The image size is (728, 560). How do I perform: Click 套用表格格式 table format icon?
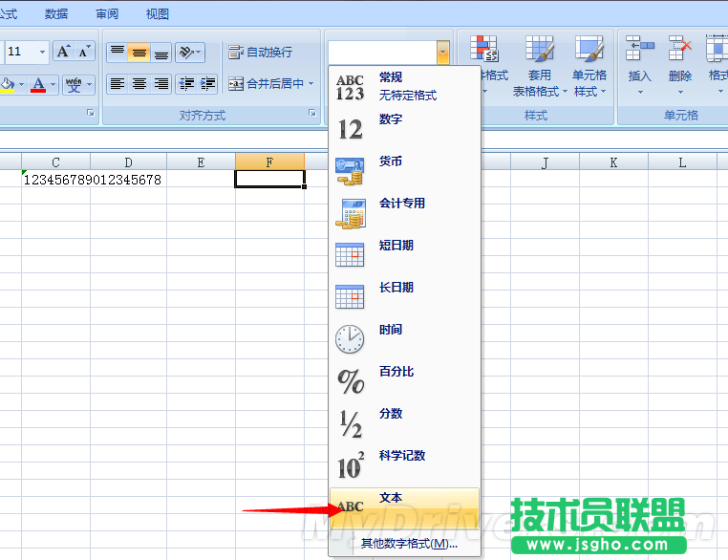(x=540, y=49)
